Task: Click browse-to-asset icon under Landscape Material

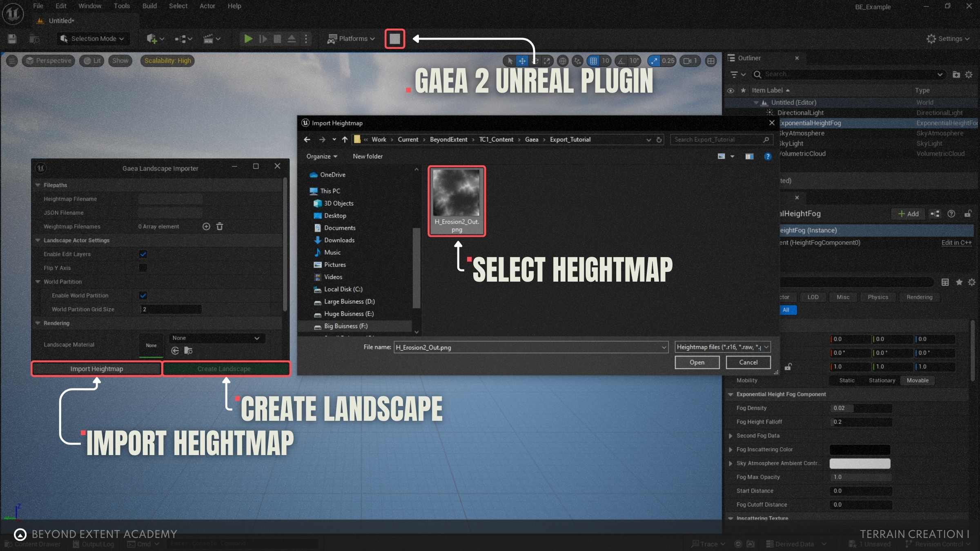Action: tap(188, 351)
